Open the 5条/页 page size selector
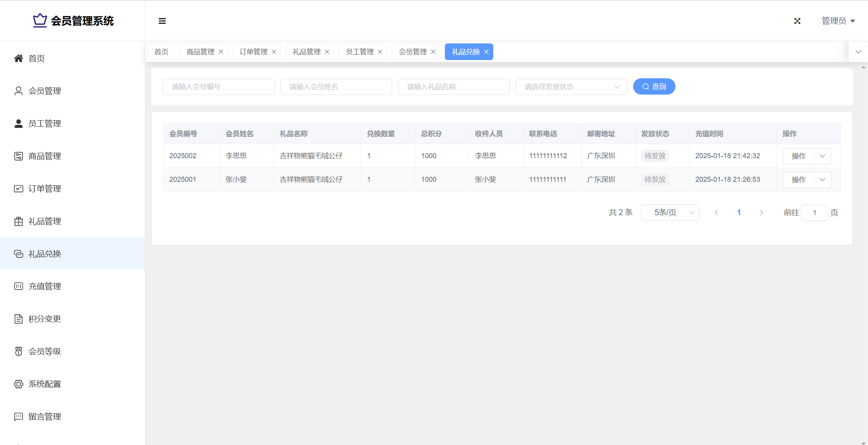868x445 pixels. [670, 212]
